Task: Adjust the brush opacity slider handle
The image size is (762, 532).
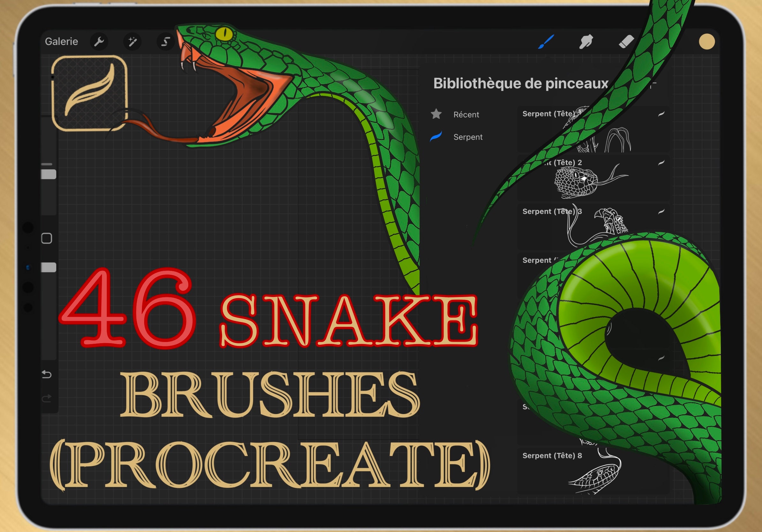Action: 49,267
